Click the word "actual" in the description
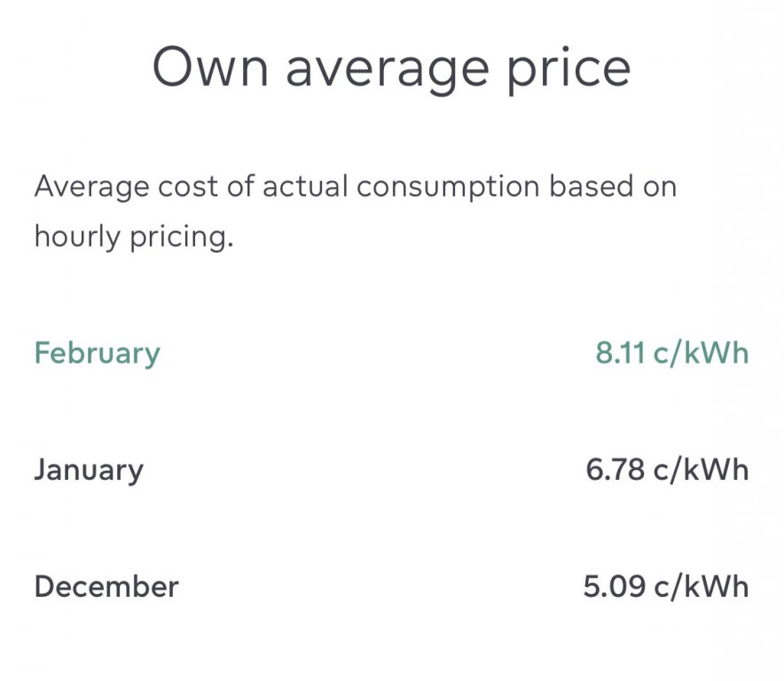 [302, 187]
